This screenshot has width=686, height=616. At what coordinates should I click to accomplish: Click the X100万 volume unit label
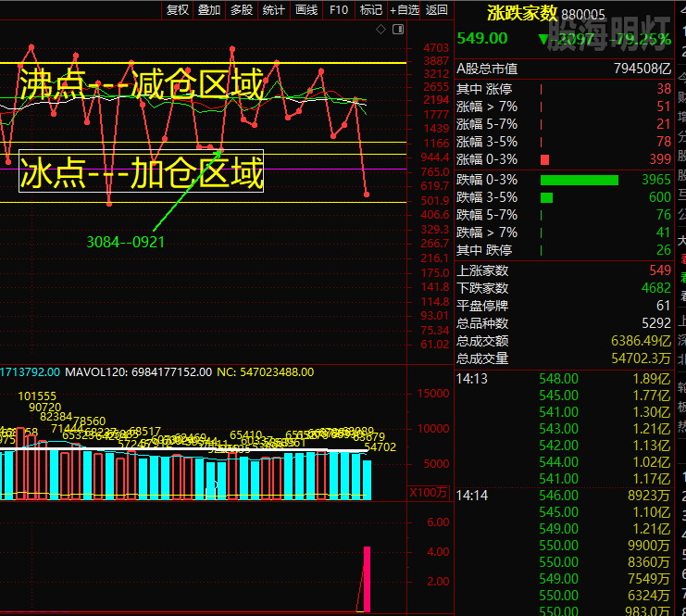pyautogui.click(x=428, y=493)
